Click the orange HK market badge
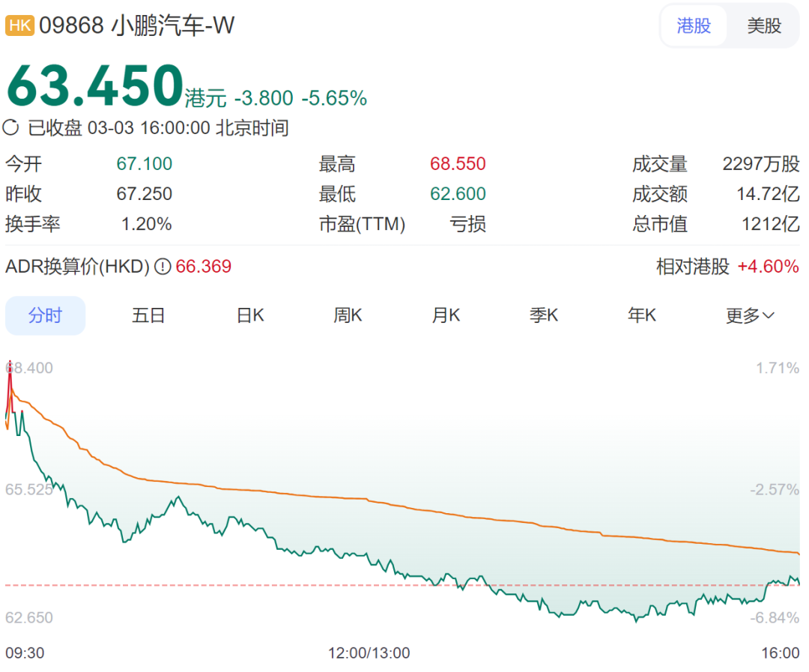The image size is (809, 672). click(20, 26)
